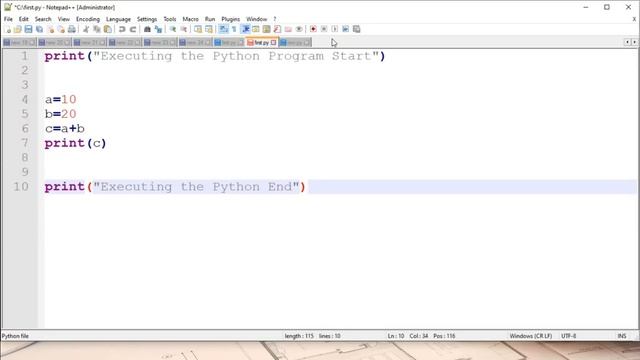Toggle show all characters button
640x360 pixels.
click(234, 29)
